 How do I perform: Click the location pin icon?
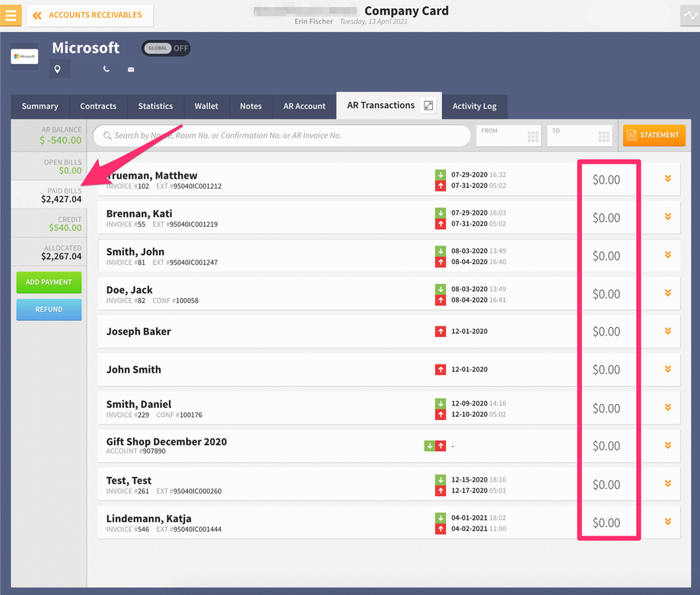58,69
